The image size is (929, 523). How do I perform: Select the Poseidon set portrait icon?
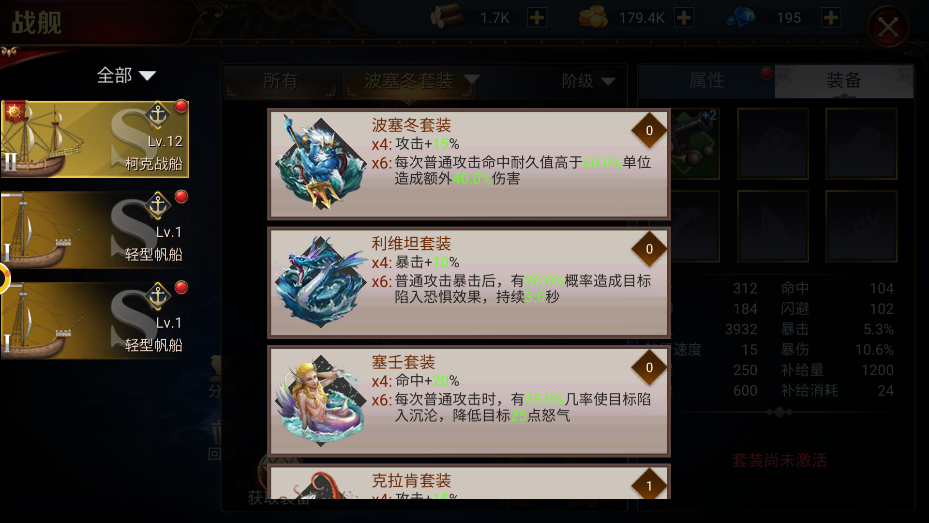pyautogui.click(x=321, y=163)
